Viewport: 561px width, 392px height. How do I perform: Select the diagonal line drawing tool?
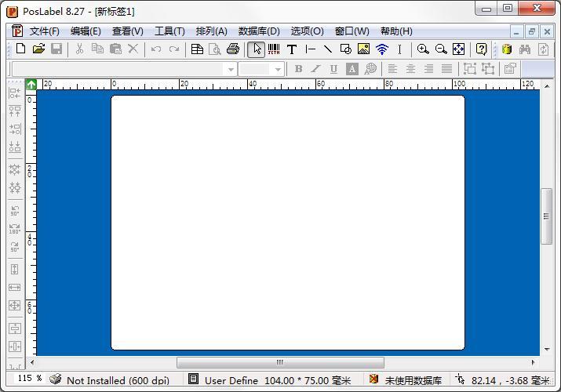tap(328, 49)
